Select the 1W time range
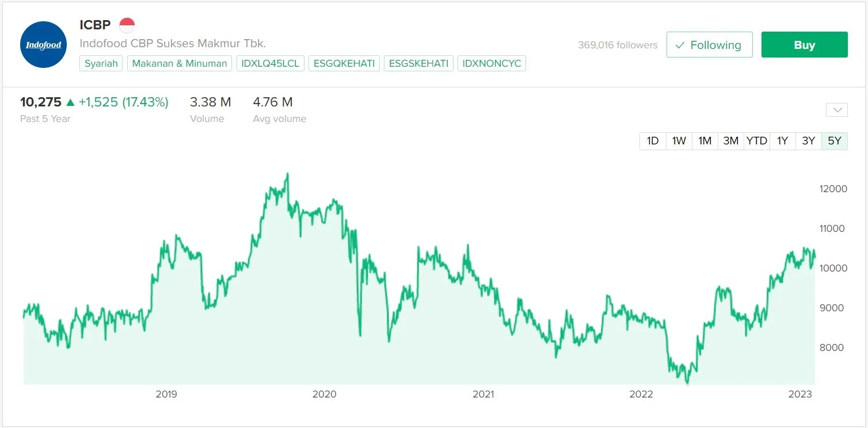 (678, 140)
